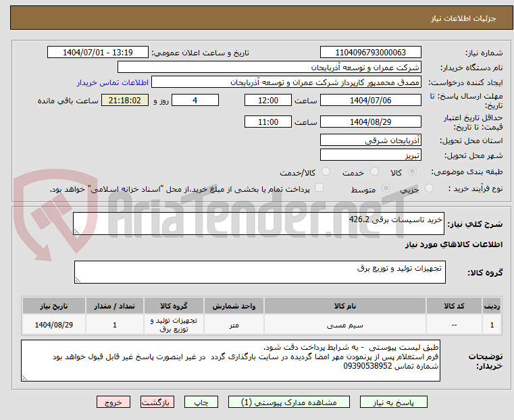The image size is (514, 420).
Task: Click the page title 'جزئیات اطلاعات نیاز'
Action: tap(463, 18)
